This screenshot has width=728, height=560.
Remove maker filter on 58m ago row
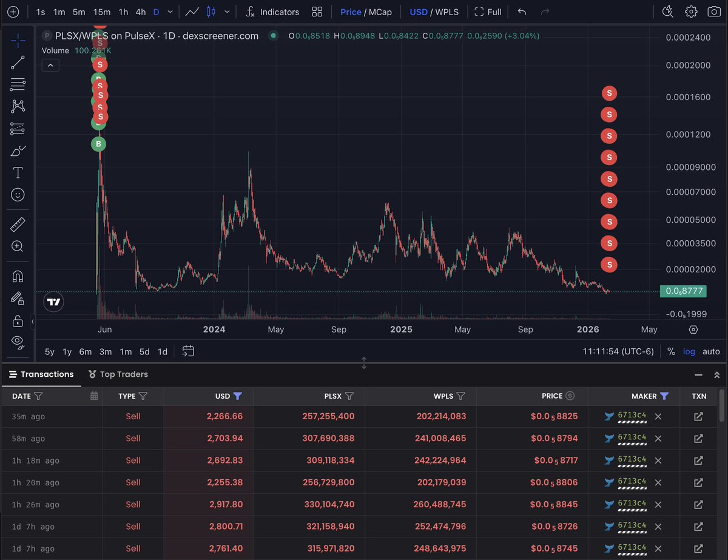(658, 439)
